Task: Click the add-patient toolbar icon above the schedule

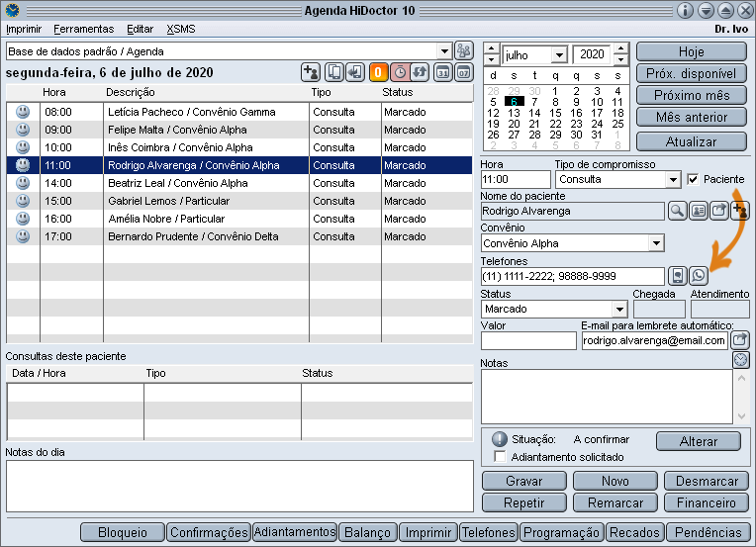Action: point(311,73)
